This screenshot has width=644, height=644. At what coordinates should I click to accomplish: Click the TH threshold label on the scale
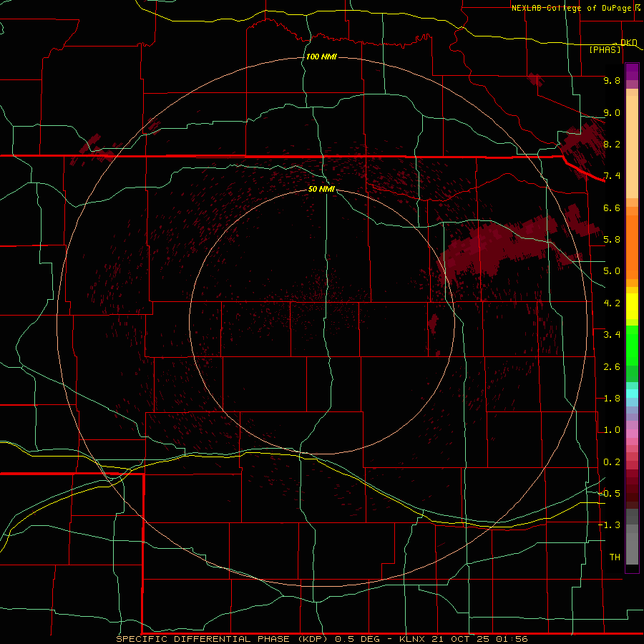pos(615,557)
